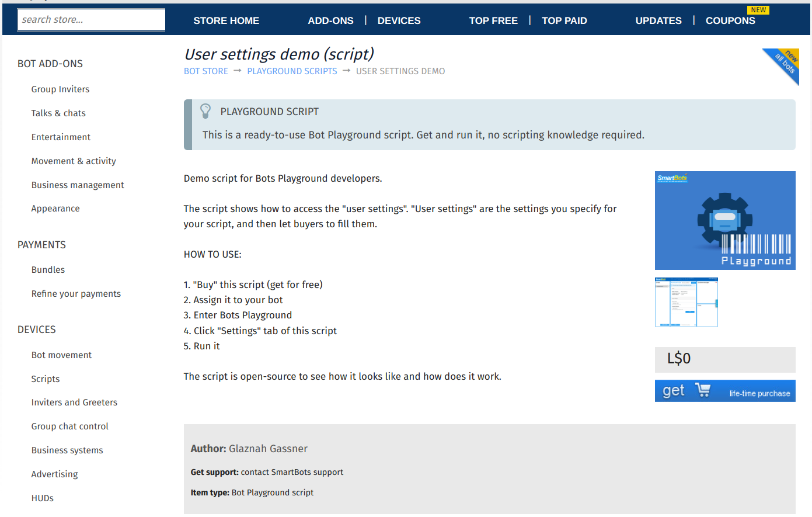Open Refine your payments link
The image size is (812, 517).
(x=76, y=294)
